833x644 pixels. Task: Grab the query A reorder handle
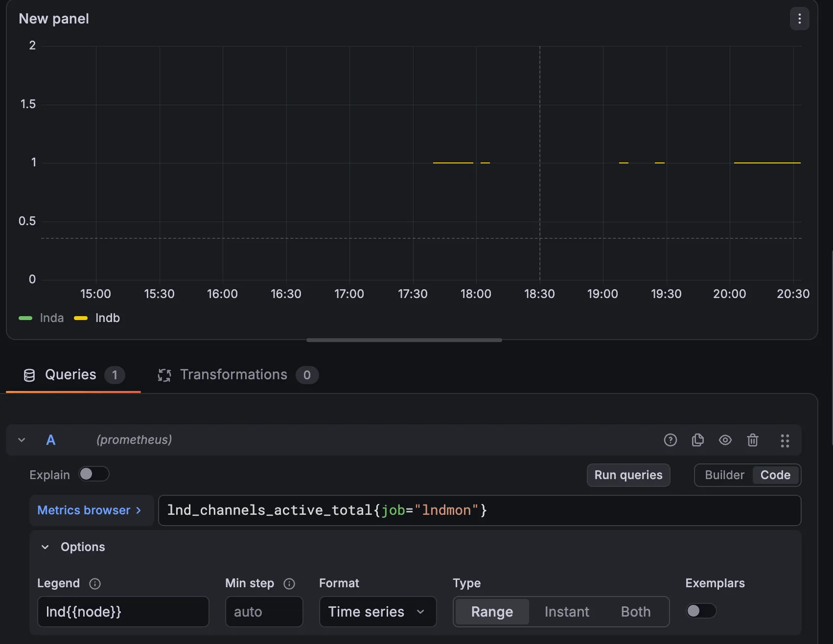[x=785, y=440]
